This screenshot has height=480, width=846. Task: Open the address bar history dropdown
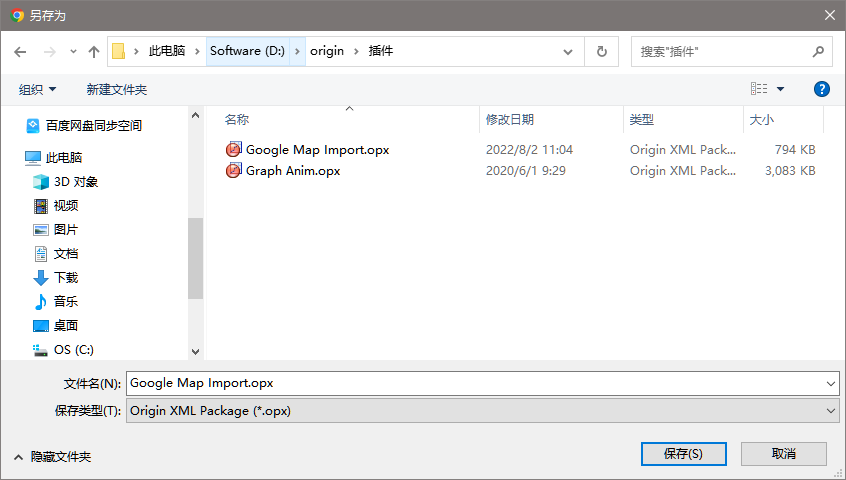coord(568,52)
